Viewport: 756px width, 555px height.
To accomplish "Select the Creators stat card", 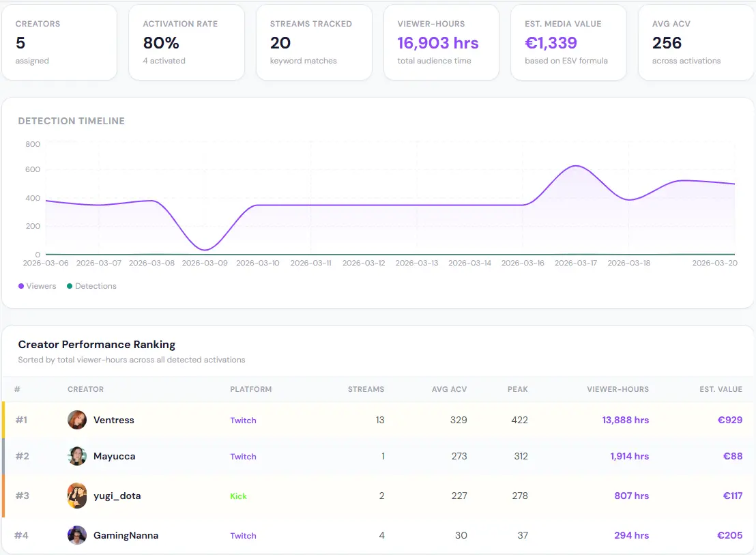I will coord(59,42).
